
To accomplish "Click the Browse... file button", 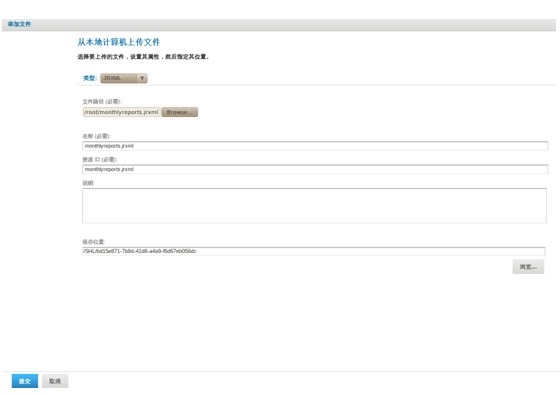I will coord(180,112).
